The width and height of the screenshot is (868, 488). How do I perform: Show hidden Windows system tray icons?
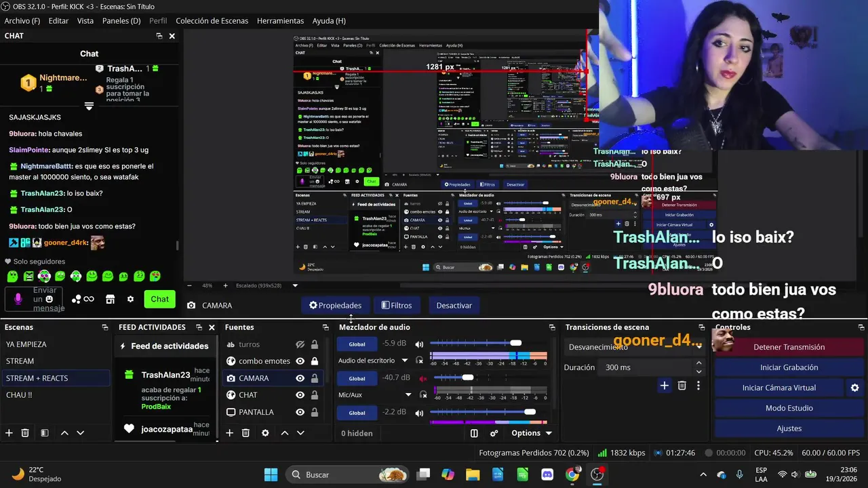click(703, 474)
